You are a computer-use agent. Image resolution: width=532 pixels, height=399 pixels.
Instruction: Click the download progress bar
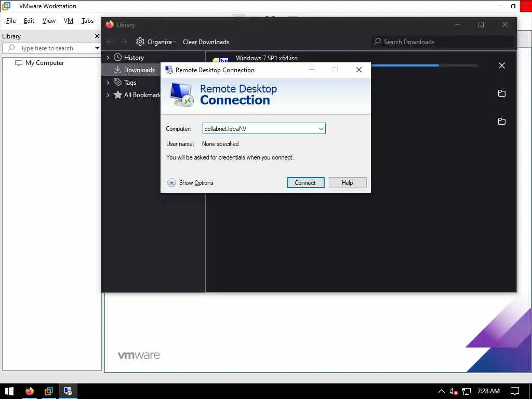[x=424, y=65]
